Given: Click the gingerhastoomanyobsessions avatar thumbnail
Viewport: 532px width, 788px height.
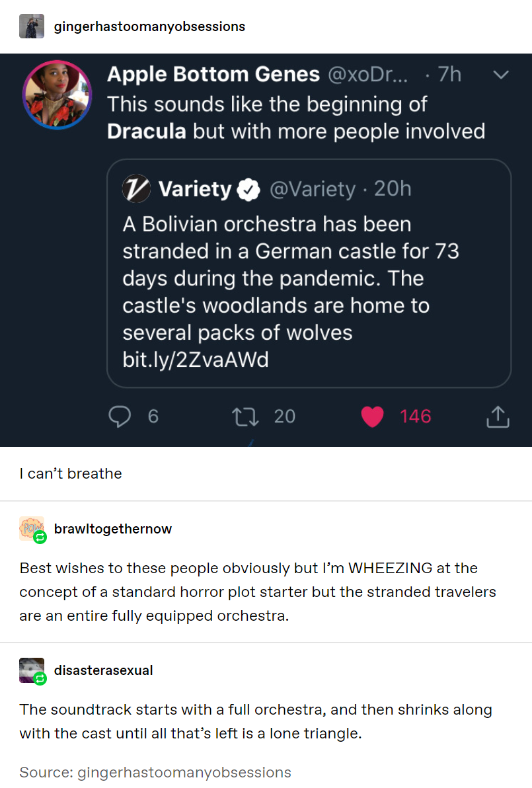Looking at the screenshot, I should [x=32, y=26].
